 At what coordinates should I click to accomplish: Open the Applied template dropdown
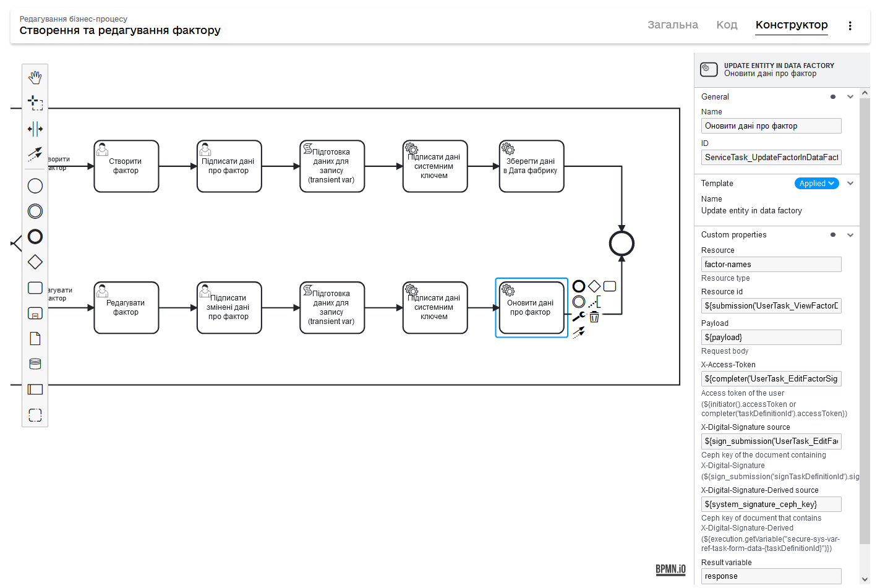[816, 183]
